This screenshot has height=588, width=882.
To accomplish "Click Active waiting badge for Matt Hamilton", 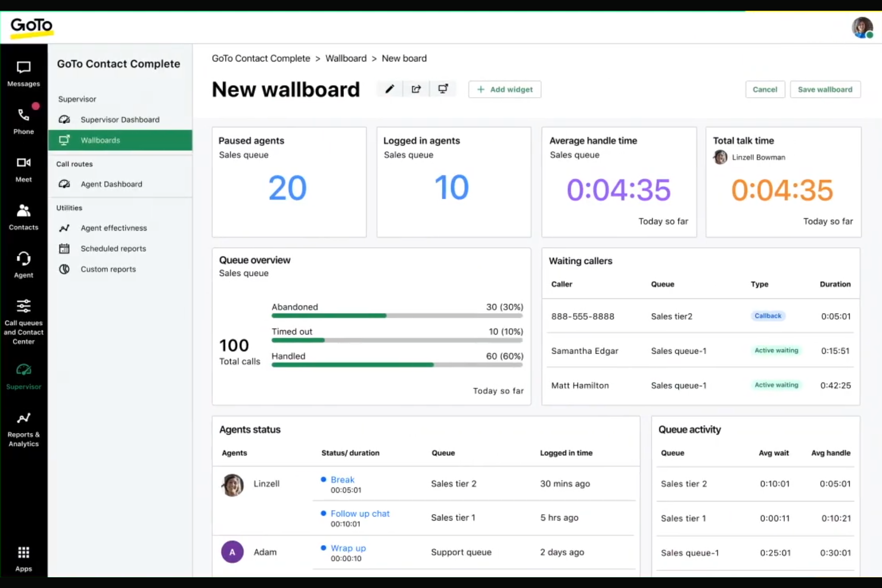I will [777, 385].
